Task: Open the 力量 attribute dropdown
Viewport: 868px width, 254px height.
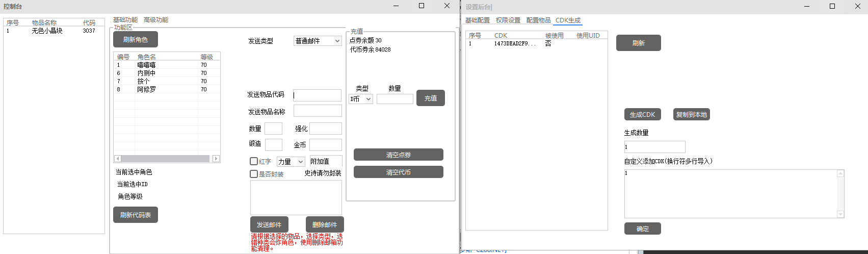Action: [291, 162]
